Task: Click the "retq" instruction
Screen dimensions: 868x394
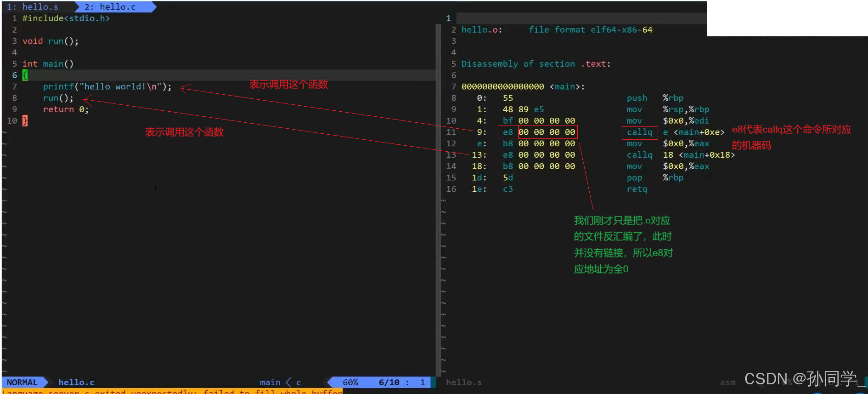Action: (637, 189)
